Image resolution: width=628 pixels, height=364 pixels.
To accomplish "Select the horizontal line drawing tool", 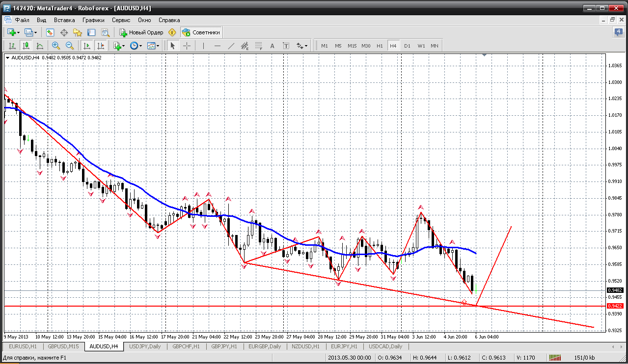I will pyautogui.click(x=218, y=46).
